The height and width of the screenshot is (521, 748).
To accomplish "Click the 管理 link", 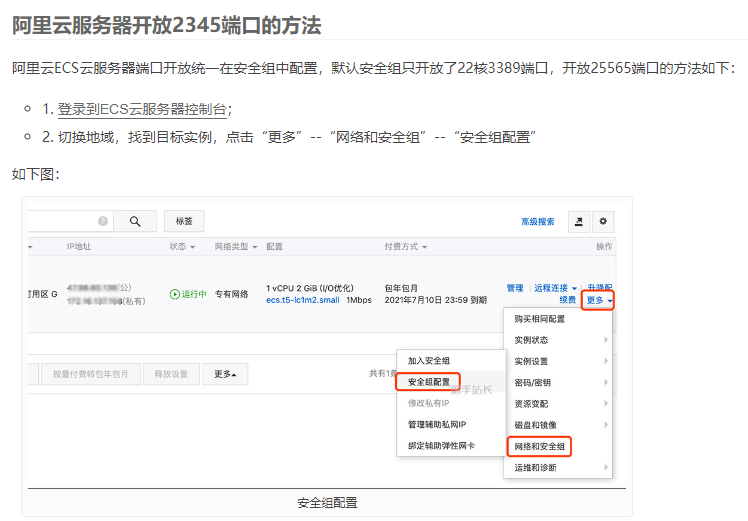I will (515, 288).
